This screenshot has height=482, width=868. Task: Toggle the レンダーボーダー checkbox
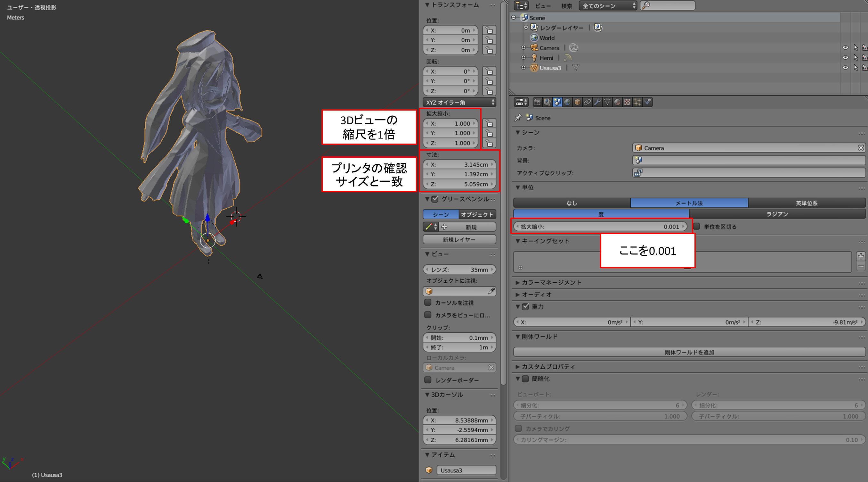pyautogui.click(x=428, y=380)
